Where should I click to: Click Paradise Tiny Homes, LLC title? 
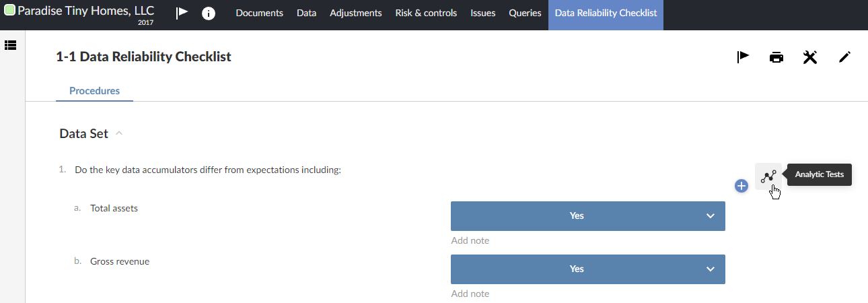click(85, 11)
